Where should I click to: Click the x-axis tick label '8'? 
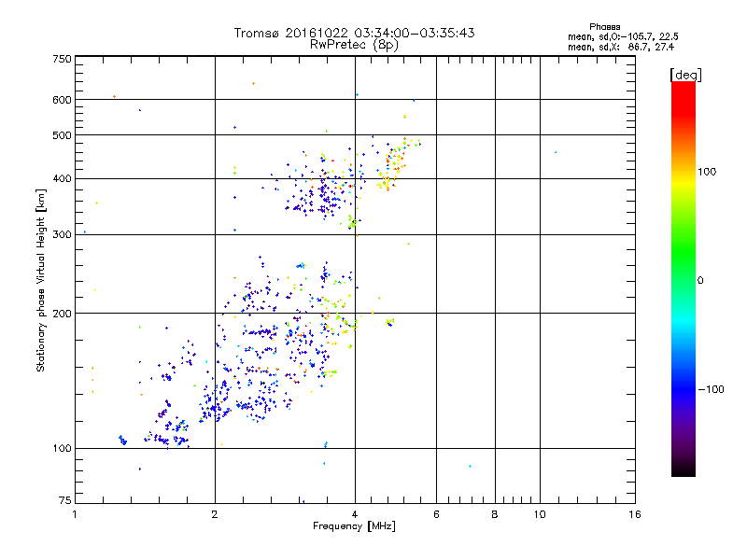495,514
